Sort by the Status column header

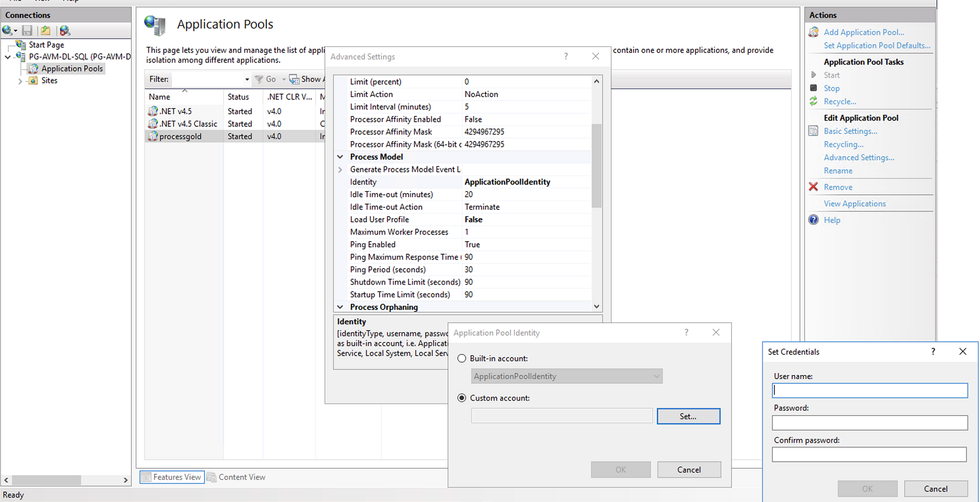tap(243, 97)
